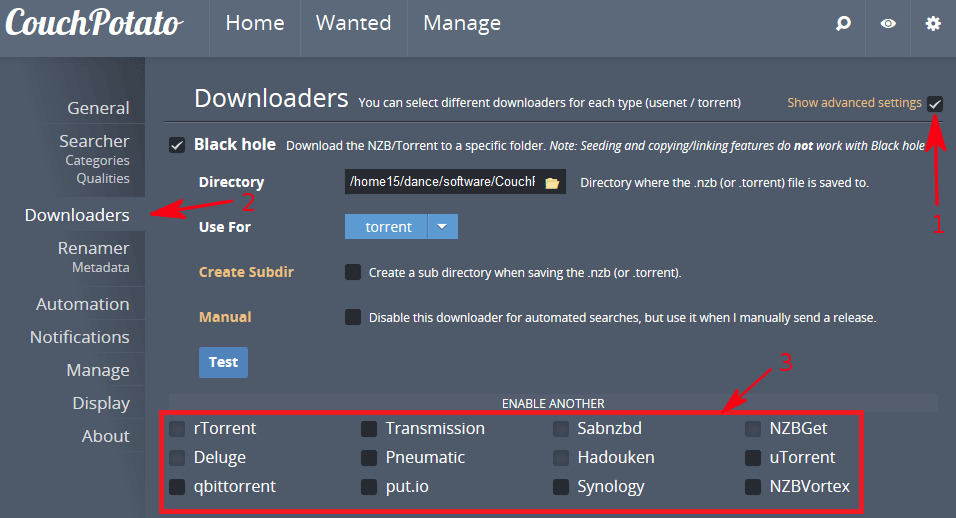The width and height of the screenshot is (956, 518).
Task: Select Renamer settings tab
Action: coord(93,248)
